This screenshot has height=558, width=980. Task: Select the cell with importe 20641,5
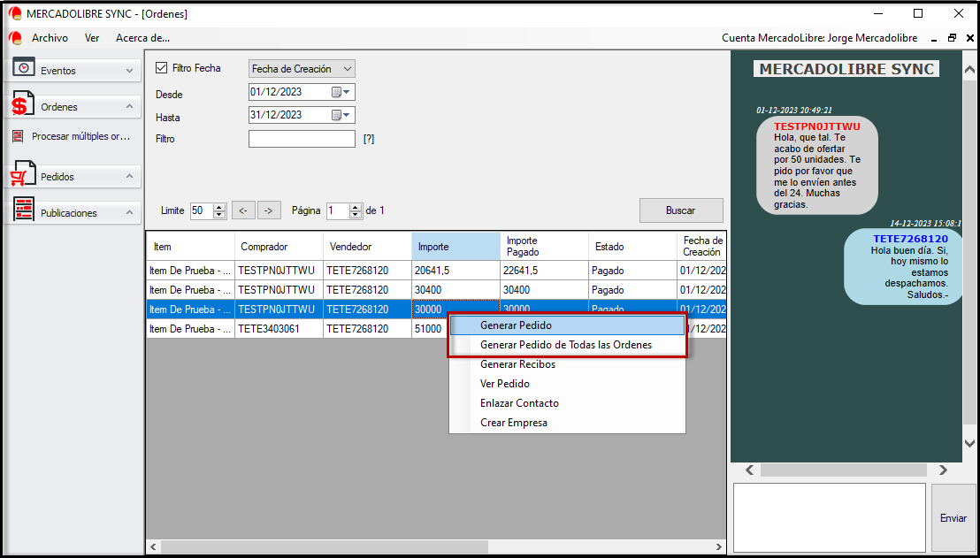[456, 271]
